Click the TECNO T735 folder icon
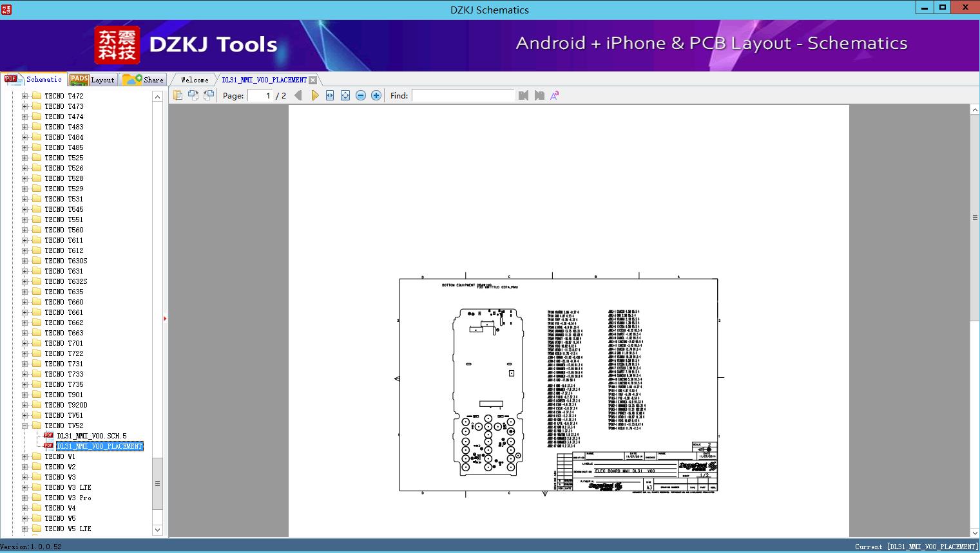The width and height of the screenshot is (980, 553). click(x=37, y=384)
